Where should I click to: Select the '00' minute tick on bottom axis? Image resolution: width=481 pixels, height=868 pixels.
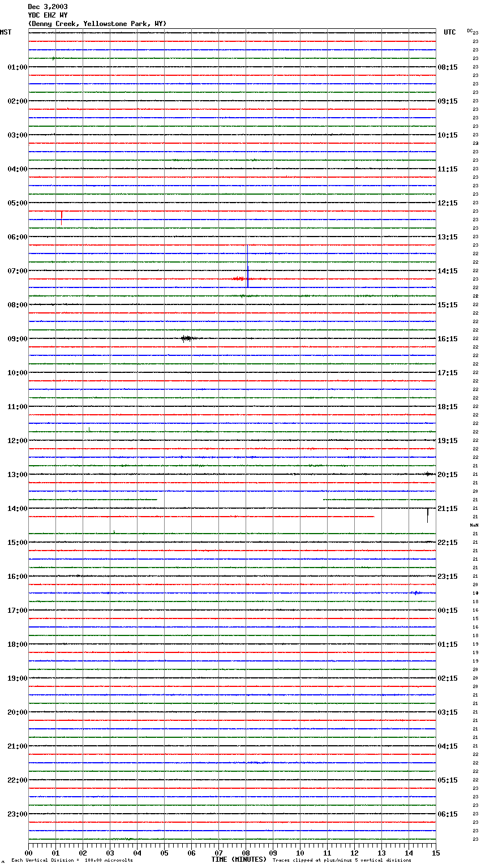pyautogui.click(x=28, y=853)
